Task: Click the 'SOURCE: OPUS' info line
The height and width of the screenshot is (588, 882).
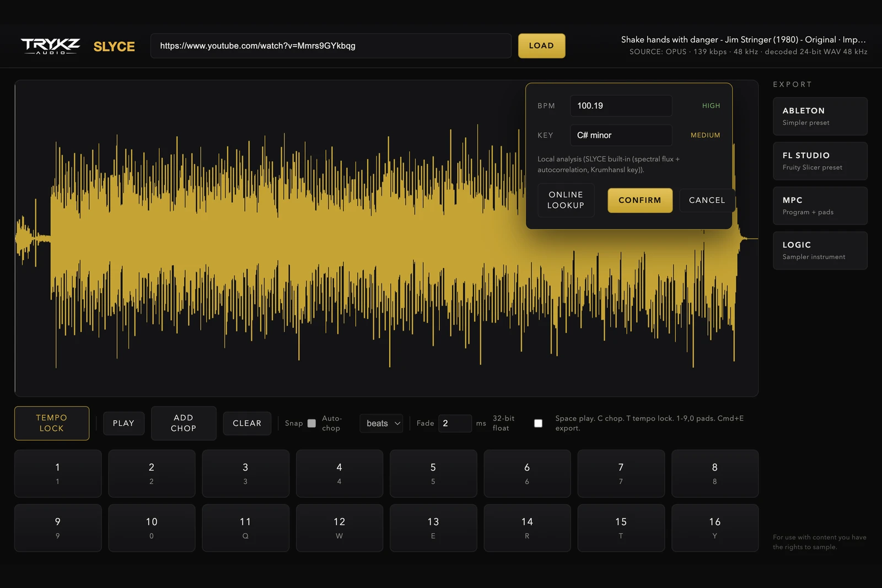Action: (749, 52)
